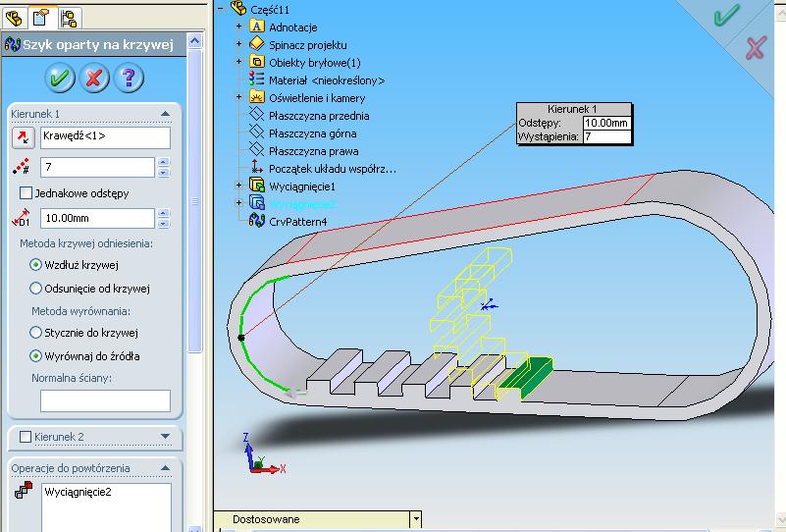Accept with the confirmation corner checkmark
Image resolution: width=786 pixels, height=532 pixels.
[726, 15]
